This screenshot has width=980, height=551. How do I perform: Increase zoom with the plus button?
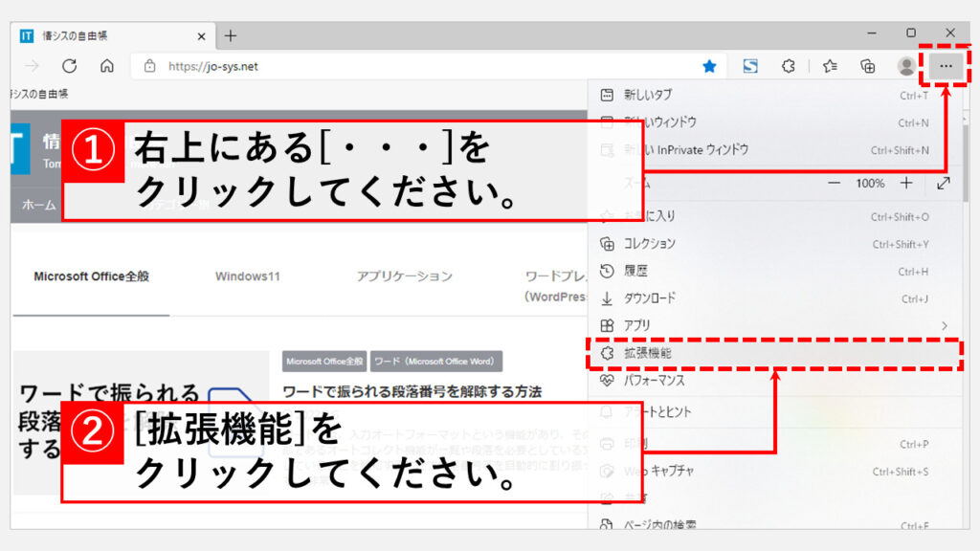click(x=906, y=183)
